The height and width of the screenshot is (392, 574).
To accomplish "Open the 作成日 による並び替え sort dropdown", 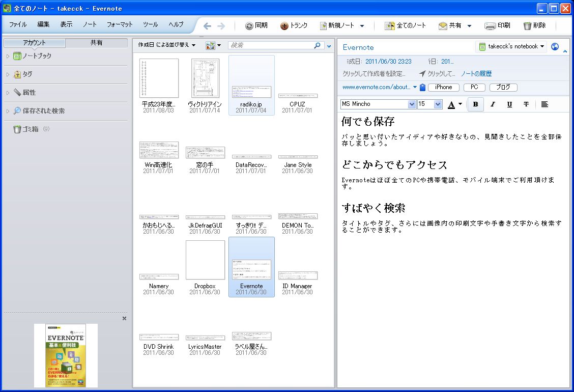I will pyautogui.click(x=166, y=45).
